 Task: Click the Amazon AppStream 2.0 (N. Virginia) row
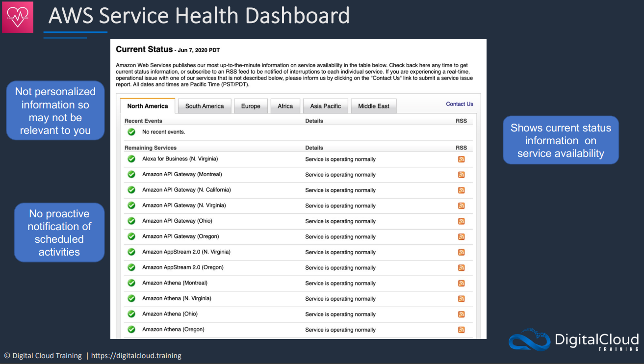[298, 252]
